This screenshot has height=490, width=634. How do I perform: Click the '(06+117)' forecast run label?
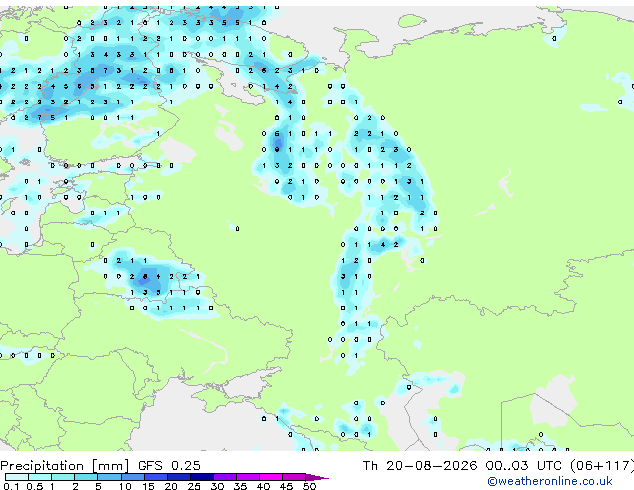point(602,466)
